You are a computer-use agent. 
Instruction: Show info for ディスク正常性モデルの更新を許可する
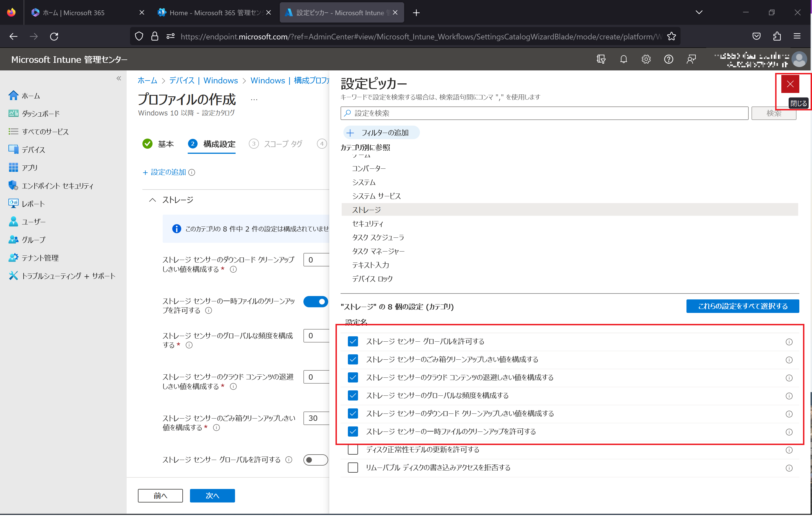[x=789, y=450]
